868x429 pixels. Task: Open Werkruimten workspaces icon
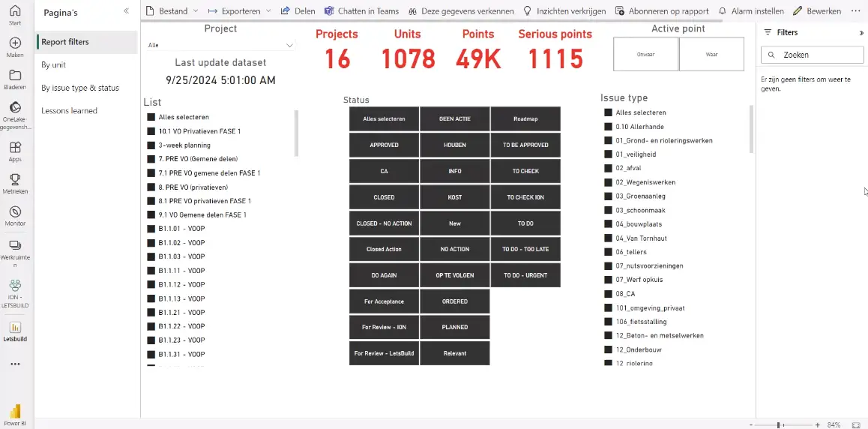click(x=15, y=245)
